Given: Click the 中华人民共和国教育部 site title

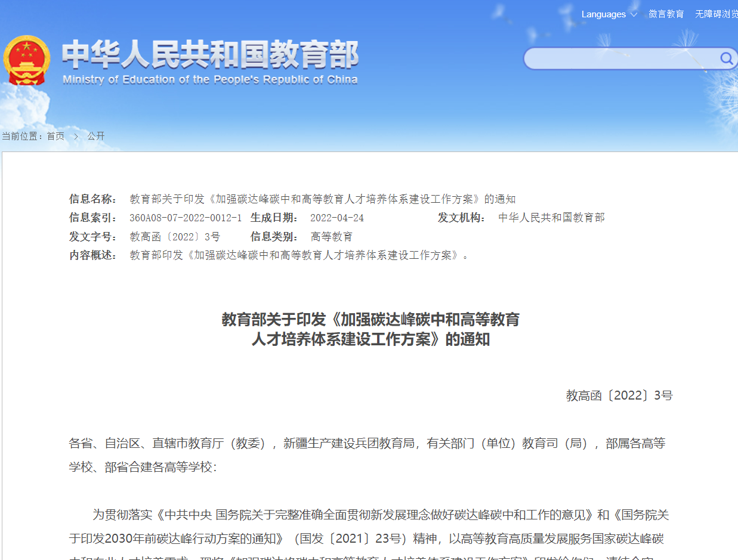Looking at the screenshot, I should 210,54.
